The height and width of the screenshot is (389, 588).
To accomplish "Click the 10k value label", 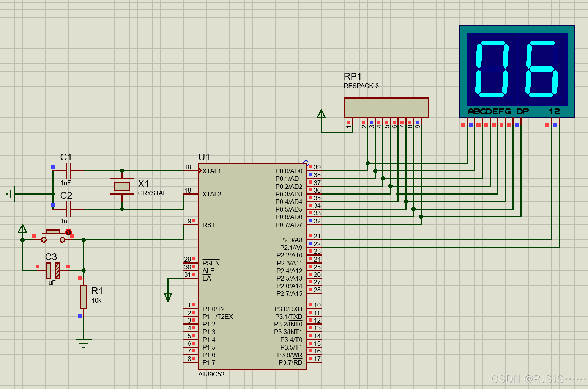I will [x=96, y=300].
